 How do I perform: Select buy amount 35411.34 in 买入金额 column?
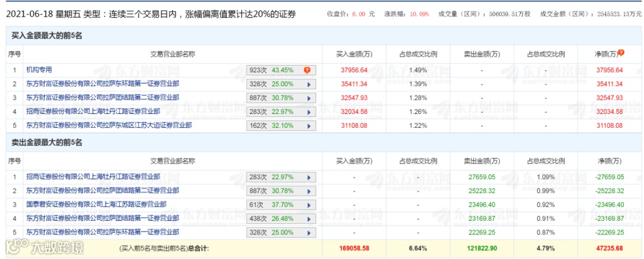pyautogui.click(x=354, y=84)
